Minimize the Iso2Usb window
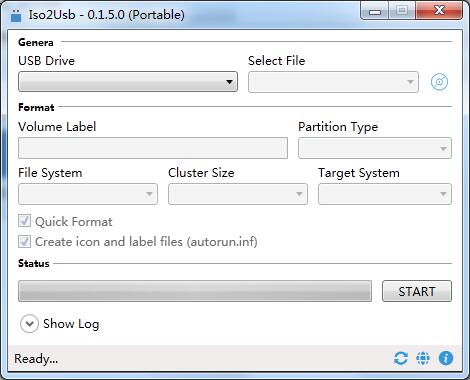The height and width of the screenshot is (380, 470). point(375,12)
